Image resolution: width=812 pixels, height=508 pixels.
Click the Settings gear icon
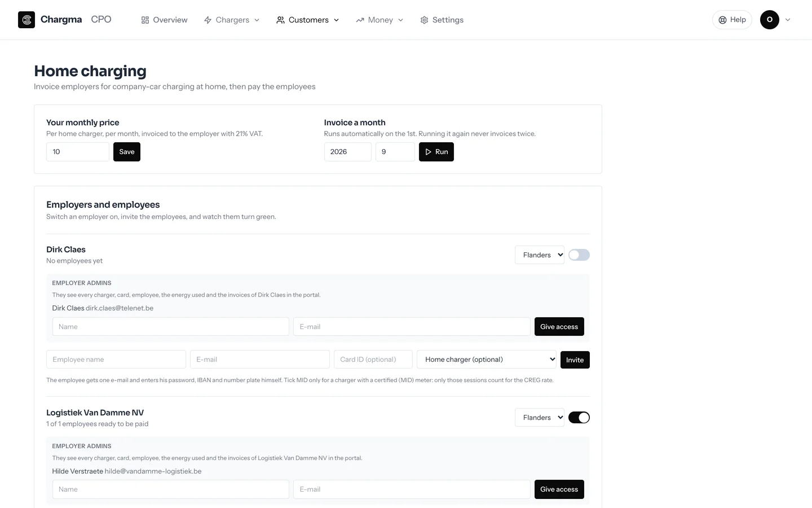tap(424, 20)
